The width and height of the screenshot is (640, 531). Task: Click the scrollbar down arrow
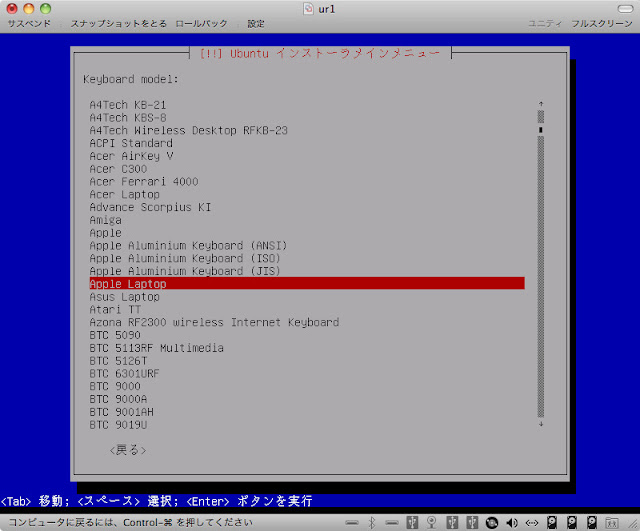tap(541, 424)
